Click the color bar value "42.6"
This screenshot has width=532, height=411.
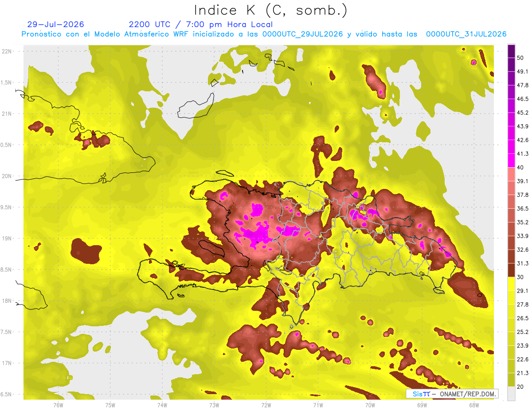tap(523, 140)
